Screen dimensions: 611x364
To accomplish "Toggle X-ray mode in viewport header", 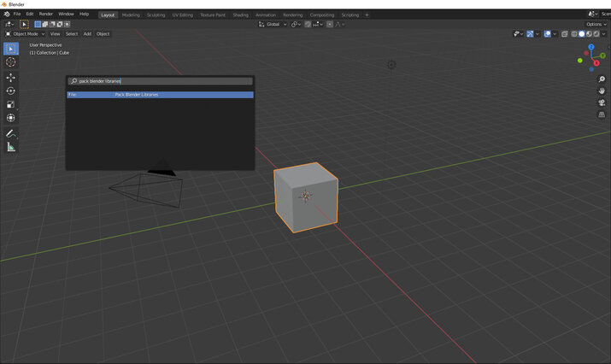I will click(x=565, y=34).
